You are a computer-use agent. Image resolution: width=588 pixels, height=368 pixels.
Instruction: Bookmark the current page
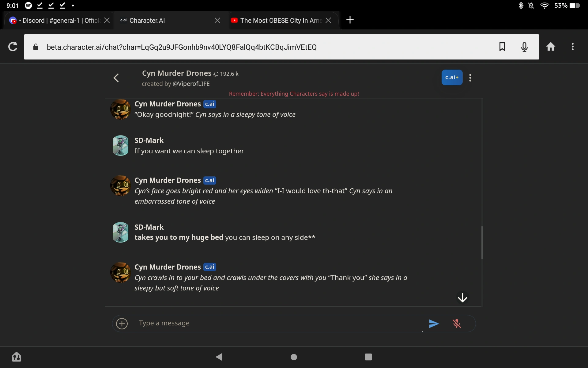502,47
